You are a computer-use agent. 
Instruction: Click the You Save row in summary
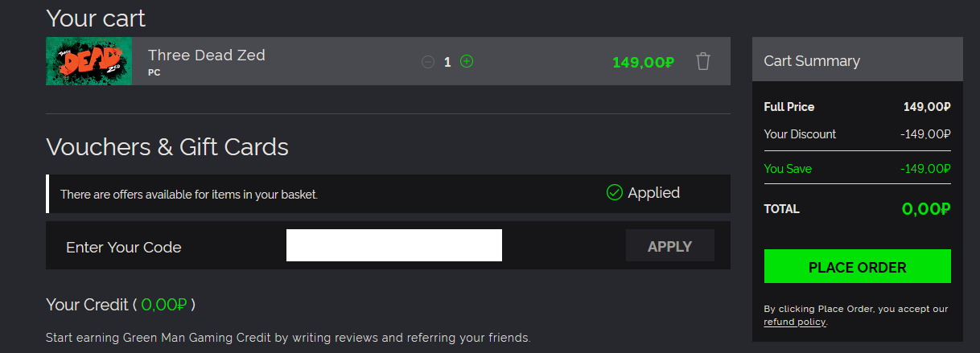click(858, 169)
